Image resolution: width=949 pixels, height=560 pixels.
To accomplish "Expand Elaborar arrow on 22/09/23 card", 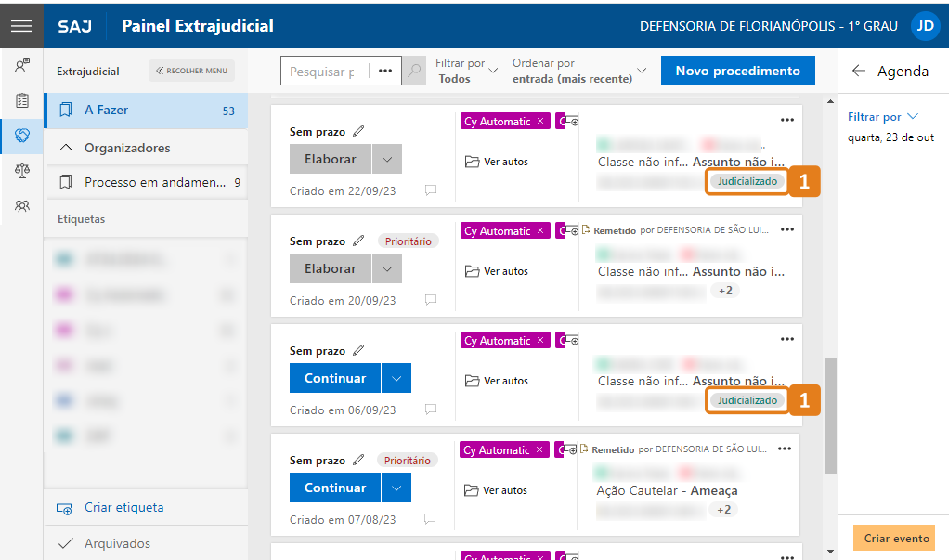I will coord(387,159).
